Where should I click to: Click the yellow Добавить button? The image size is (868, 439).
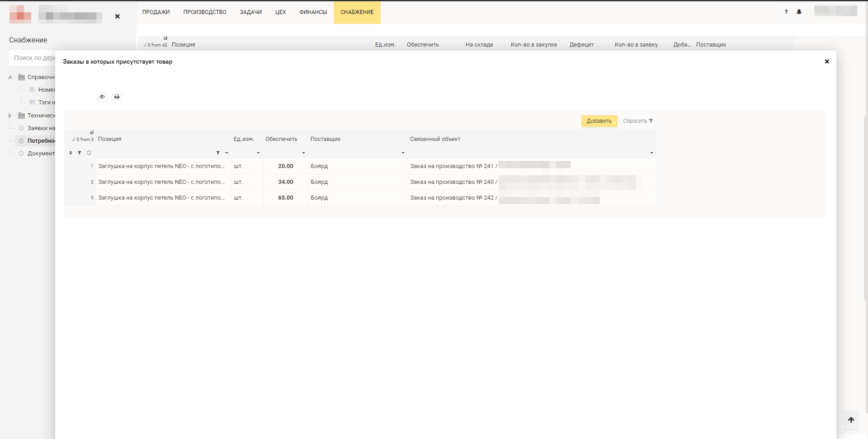[x=599, y=121]
